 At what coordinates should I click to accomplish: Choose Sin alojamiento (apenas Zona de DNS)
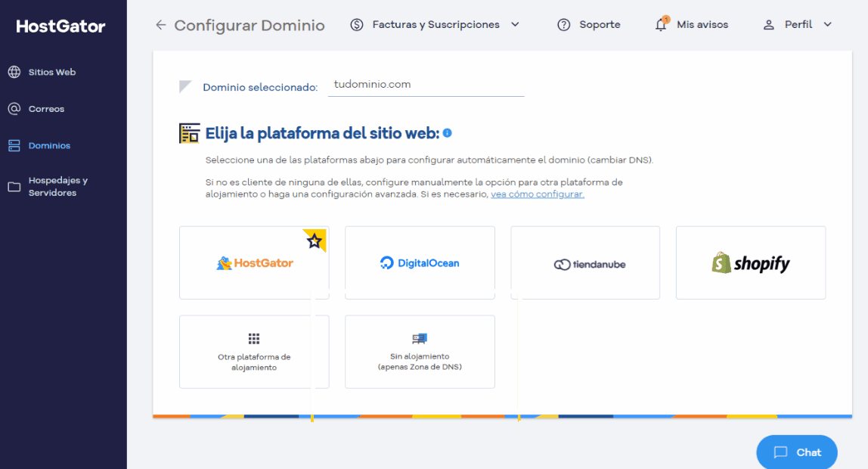[420, 352]
